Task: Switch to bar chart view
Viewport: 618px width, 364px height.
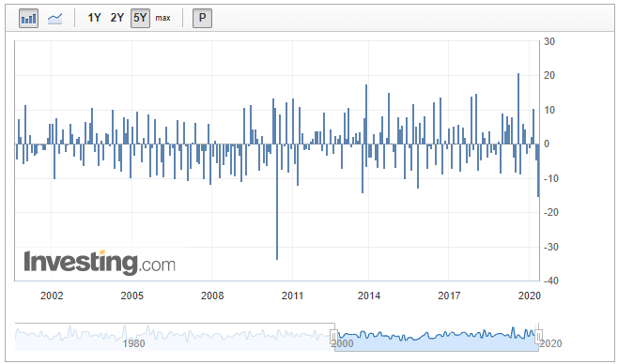Action: [28, 18]
